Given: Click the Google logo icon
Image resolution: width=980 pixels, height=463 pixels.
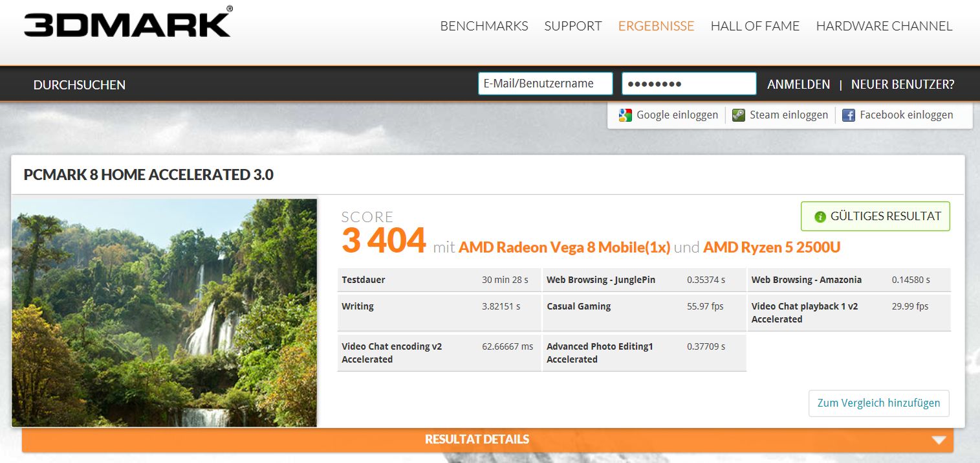Looking at the screenshot, I should point(625,115).
